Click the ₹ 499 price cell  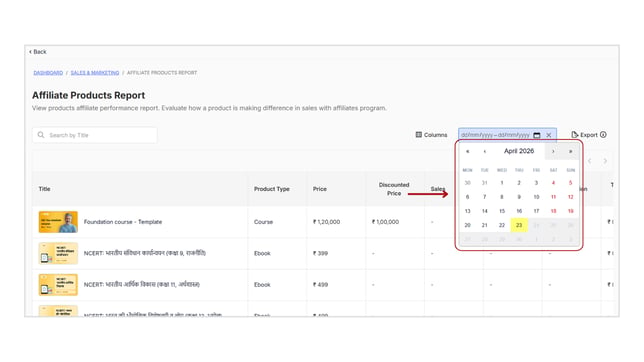tap(320, 284)
